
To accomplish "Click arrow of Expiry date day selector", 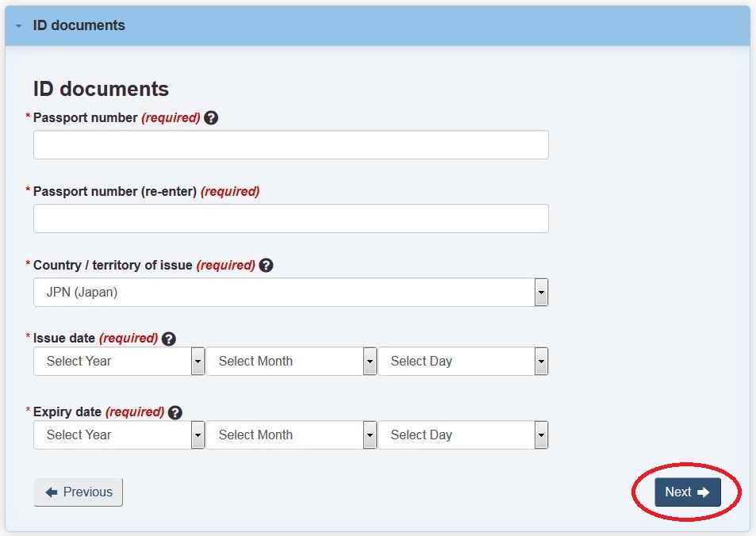I will click(542, 435).
